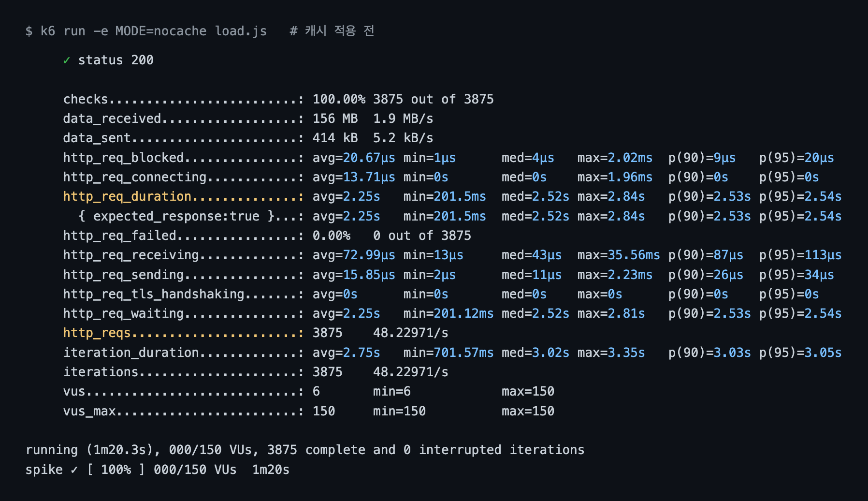This screenshot has height=501, width=868.
Task: Click the "max=3.35s" value
Action: click(x=611, y=353)
